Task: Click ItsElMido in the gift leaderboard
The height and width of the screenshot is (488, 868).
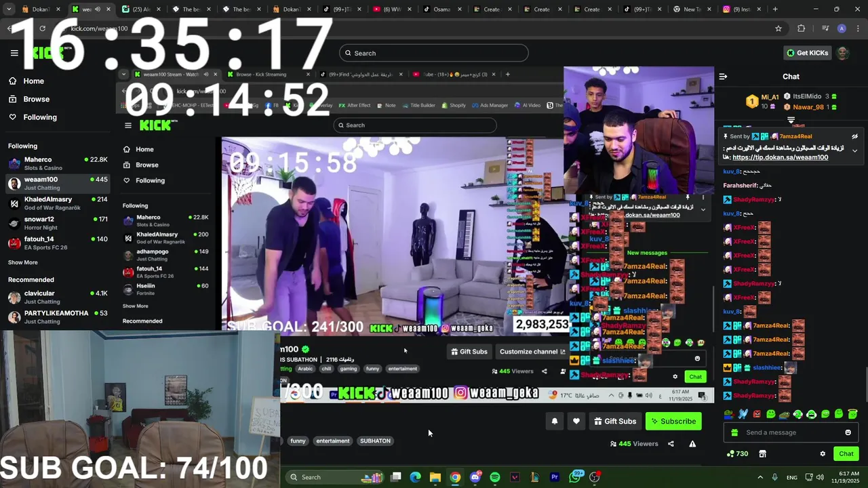Action: (x=811, y=97)
